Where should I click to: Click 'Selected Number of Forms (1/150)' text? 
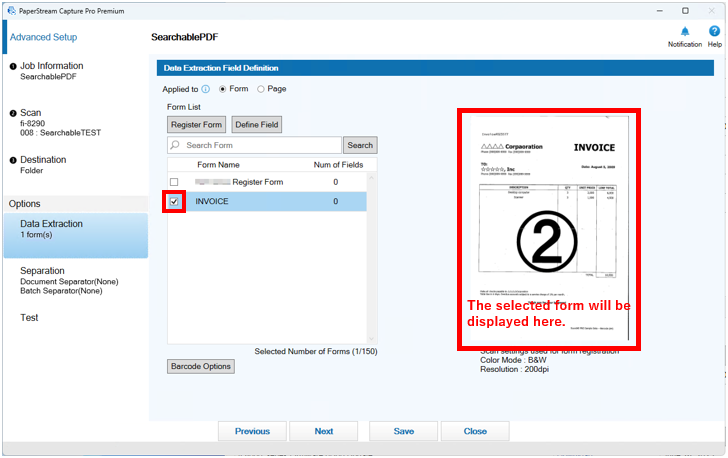coord(316,352)
